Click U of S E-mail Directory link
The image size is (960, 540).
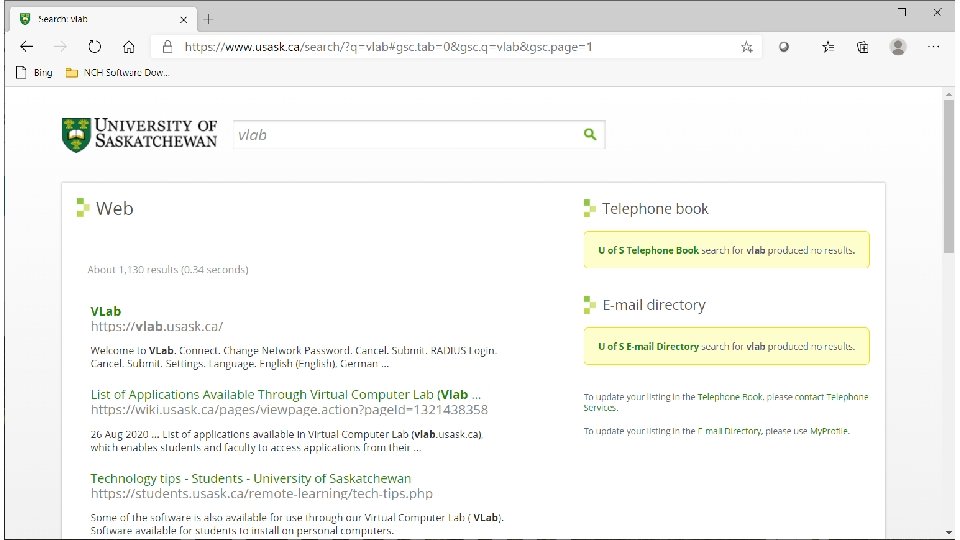click(648, 347)
